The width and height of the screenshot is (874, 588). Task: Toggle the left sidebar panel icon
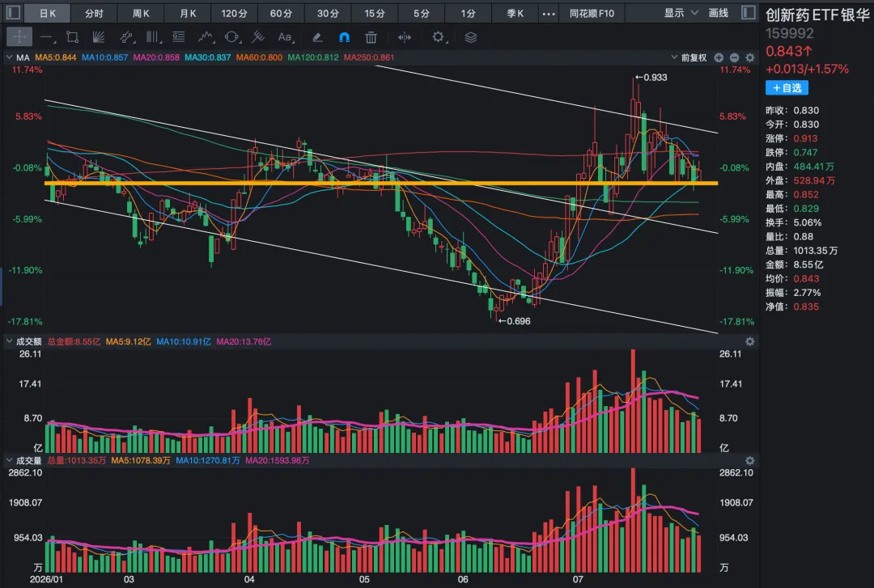(14, 12)
